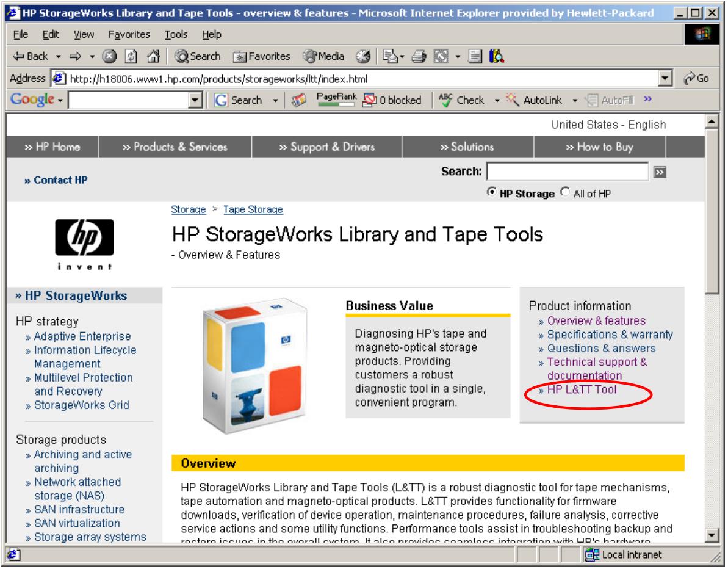
Task: Click the L&TT product box image
Action: (x=255, y=365)
